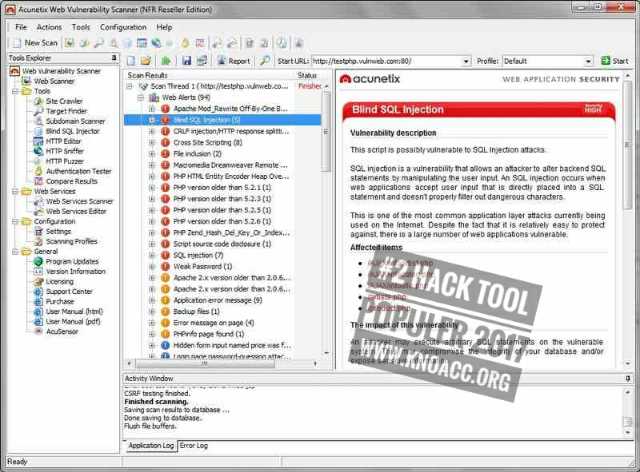
Task: Switch to the Application Log tab
Action: tap(151, 445)
